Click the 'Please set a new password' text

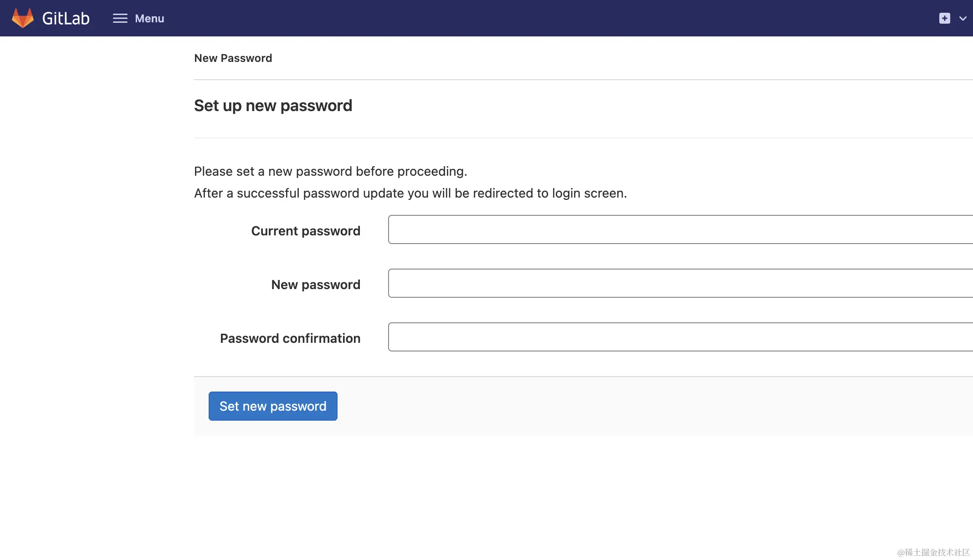pyautogui.click(x=330, y=171)
